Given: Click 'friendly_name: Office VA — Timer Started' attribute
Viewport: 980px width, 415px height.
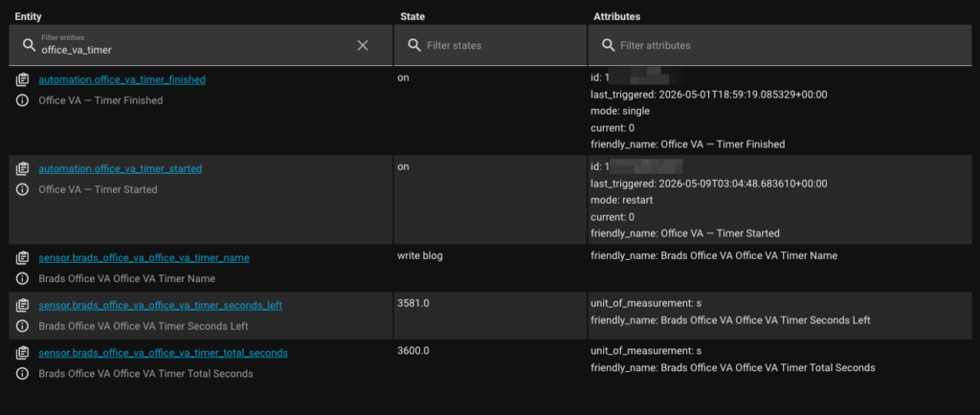Looking at the screenshot, I should (x=685, y=233).
